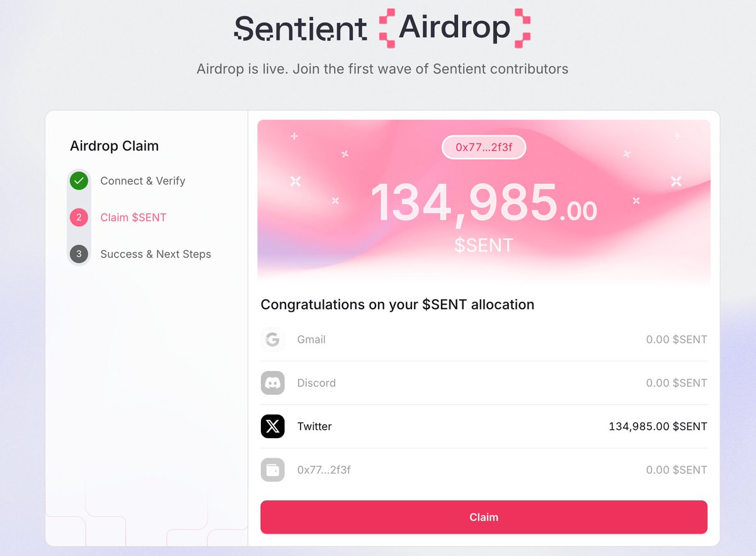
Task: Select the Success & Next Steps step
Action: click(x=156, y=254)
